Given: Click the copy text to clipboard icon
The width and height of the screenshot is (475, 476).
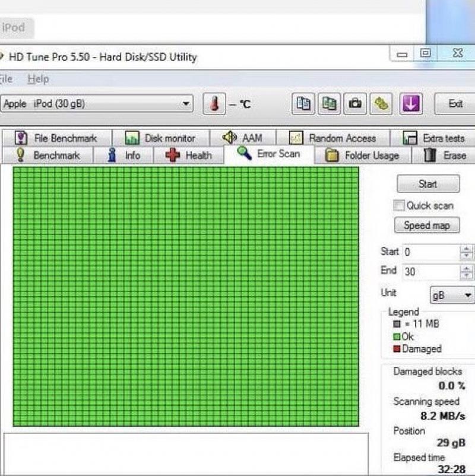Looking at the screenshot, I should [x=303, y=104].
